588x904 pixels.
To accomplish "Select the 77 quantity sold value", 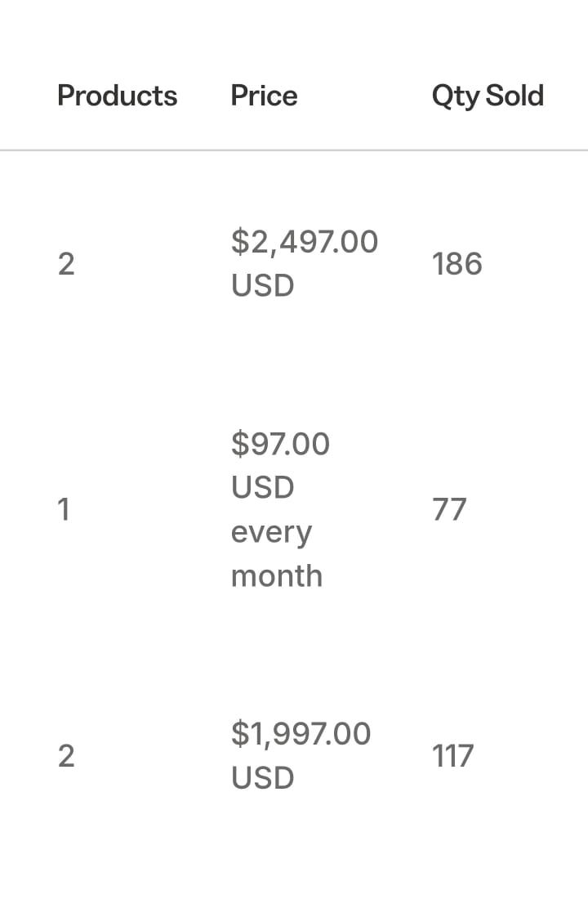I will [x=449, y=510].
